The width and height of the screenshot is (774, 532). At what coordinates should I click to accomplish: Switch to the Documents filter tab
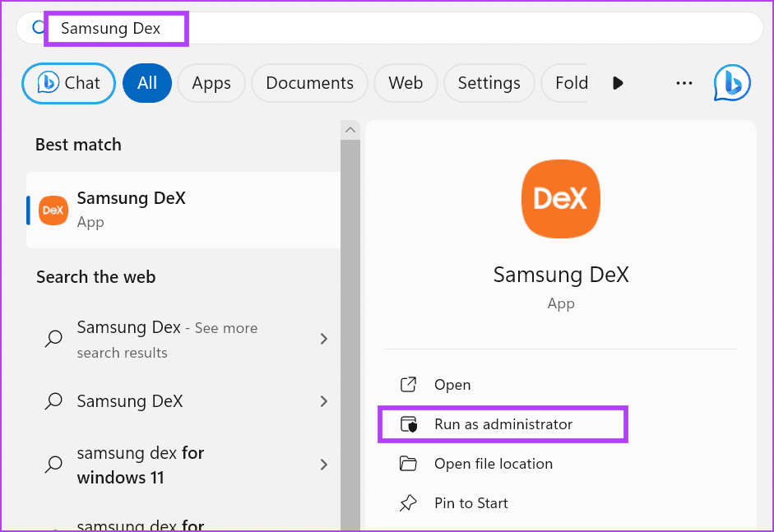(x=309, y=83)
